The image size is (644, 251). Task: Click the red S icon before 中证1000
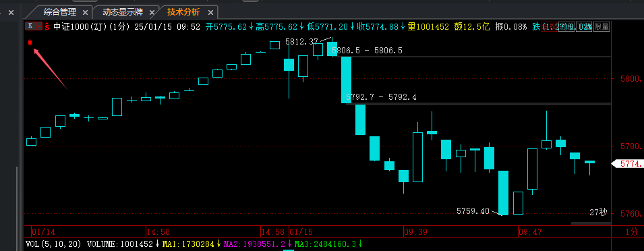(47, 27)
